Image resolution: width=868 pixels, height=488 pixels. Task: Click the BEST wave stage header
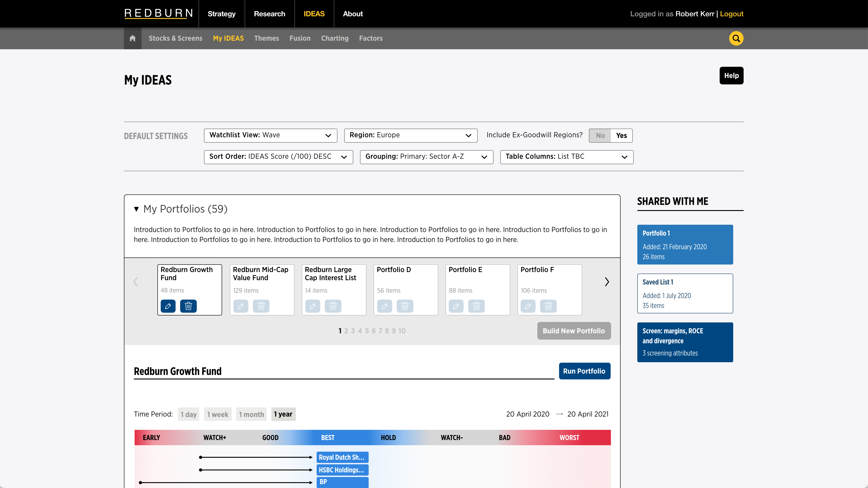327,438
